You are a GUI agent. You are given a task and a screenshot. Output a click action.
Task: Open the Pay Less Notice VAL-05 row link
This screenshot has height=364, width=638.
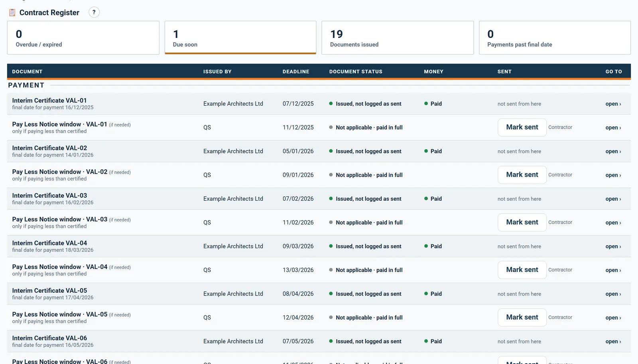pyautogui.click(x=613, y=318)
